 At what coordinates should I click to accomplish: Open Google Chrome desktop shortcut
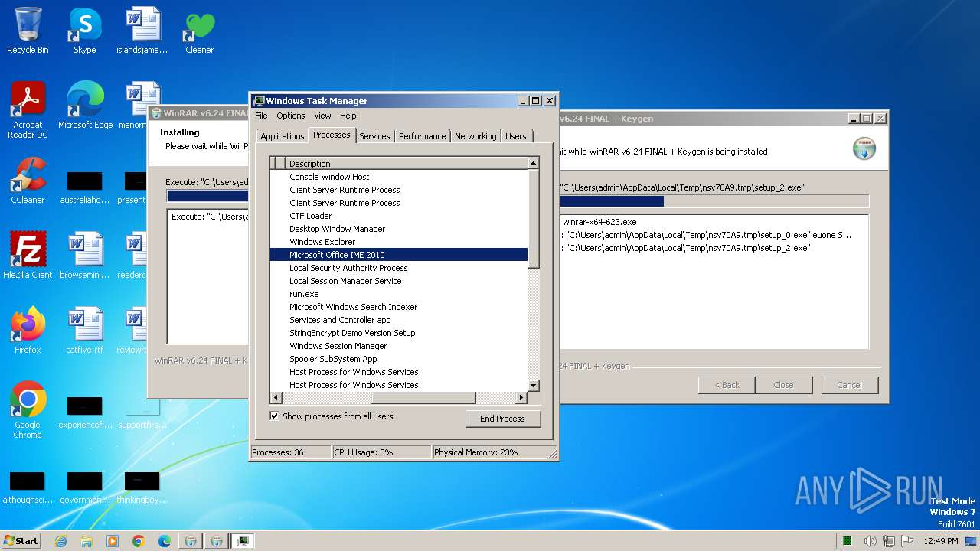[28, 410]
